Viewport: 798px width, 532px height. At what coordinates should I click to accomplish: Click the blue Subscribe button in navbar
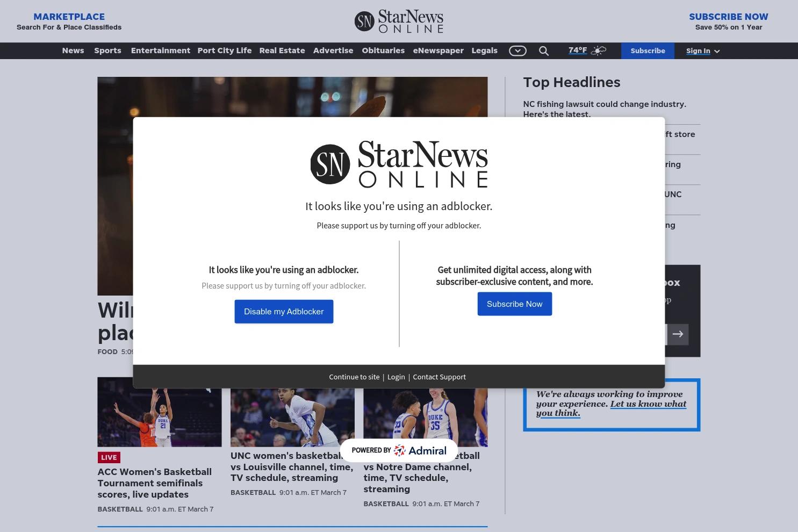coord(648,51)
